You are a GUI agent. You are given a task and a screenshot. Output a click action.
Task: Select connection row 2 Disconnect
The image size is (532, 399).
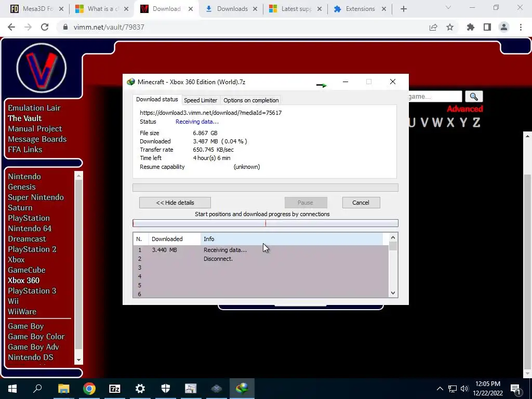click(x=261, y=259)
